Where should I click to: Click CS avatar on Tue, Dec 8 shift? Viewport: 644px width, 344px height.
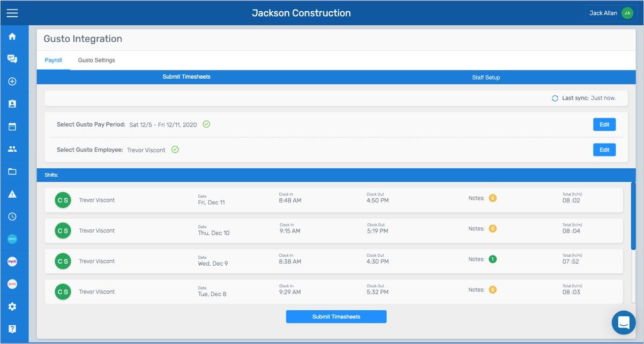click(x=63, y=291)
